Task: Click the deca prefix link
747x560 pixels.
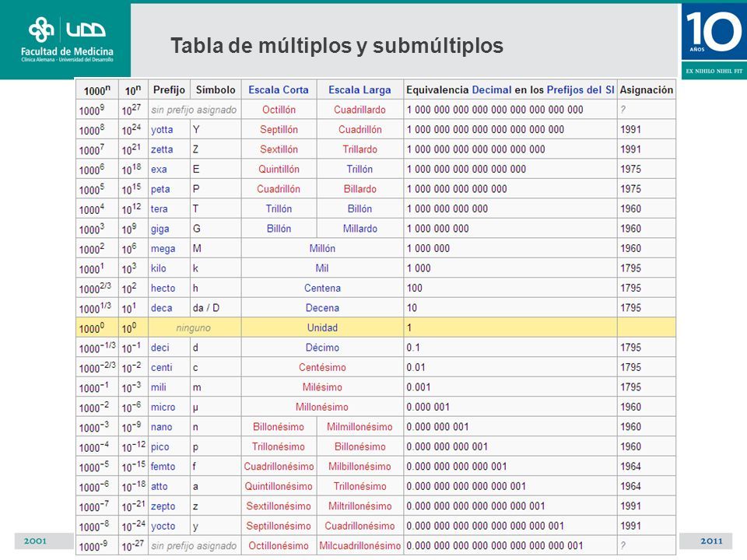Action: (x=162, y=308)
